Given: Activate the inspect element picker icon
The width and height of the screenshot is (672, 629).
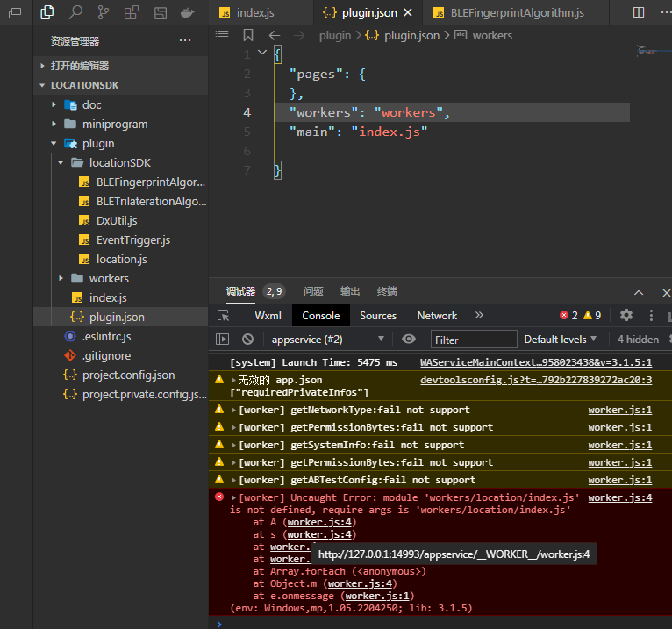Looking at the screenshot, I should pyautogui.click(x=224, y=316).
